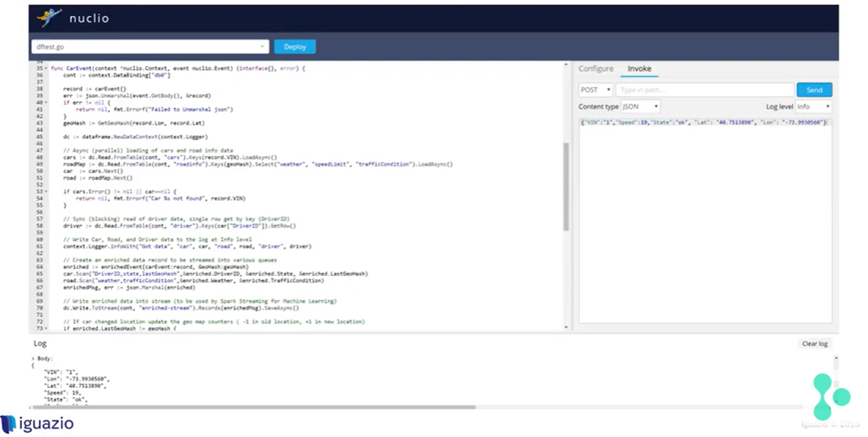Open the Log level info dropdown
Image resolution: width=868 pixels, height=437 pixels.
pyautogui.click(x=813, y=106)
